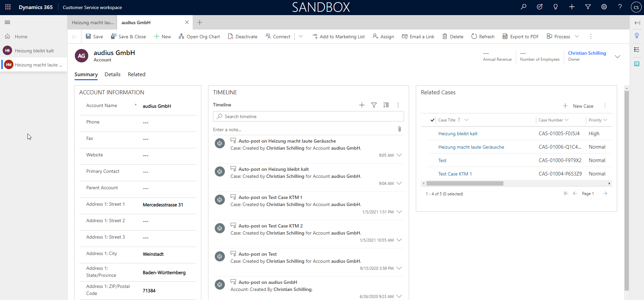Open advanced find filter icon in header
Image resolution: width=644 pixels, height=300 pixels.
pos(588,7)
